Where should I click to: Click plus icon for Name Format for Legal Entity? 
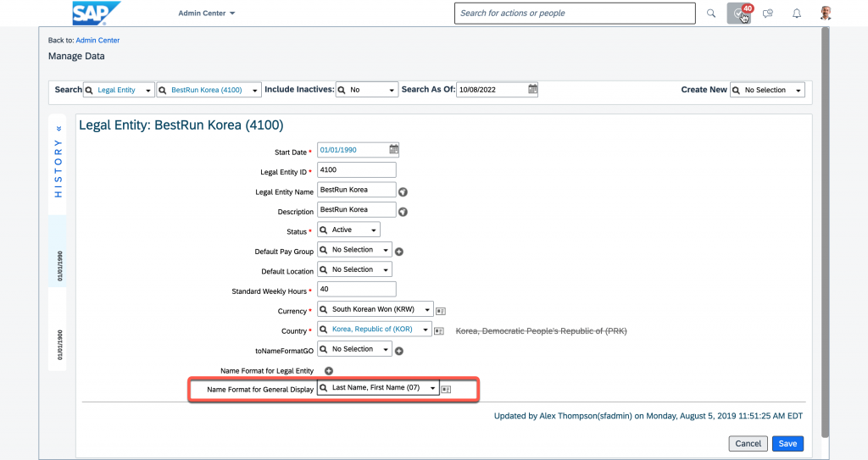point(329,371)
